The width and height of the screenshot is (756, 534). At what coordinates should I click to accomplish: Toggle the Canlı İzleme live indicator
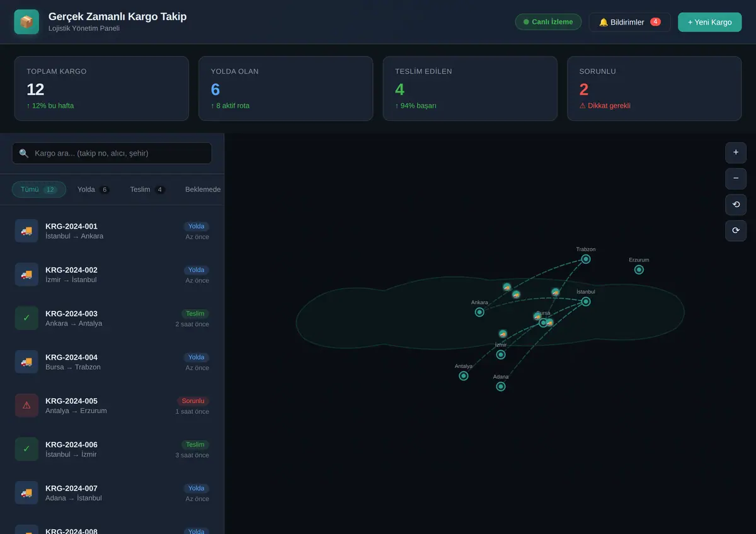click(548, 22)
